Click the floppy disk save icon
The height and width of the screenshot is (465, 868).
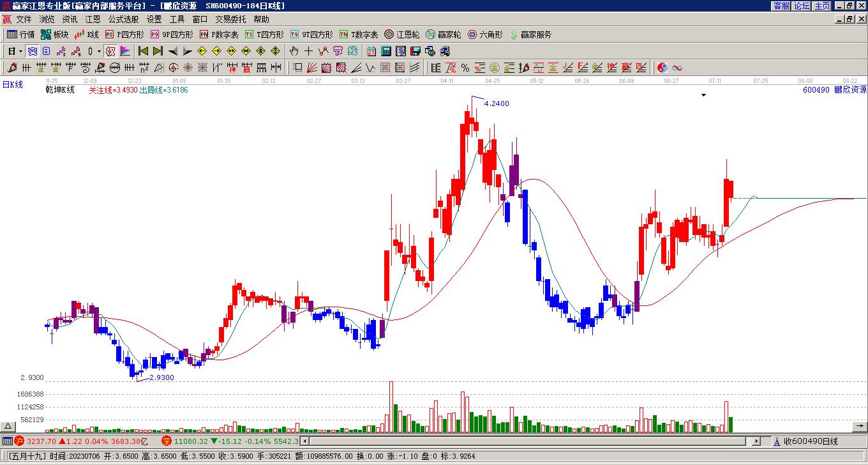(x=415, y=51)
